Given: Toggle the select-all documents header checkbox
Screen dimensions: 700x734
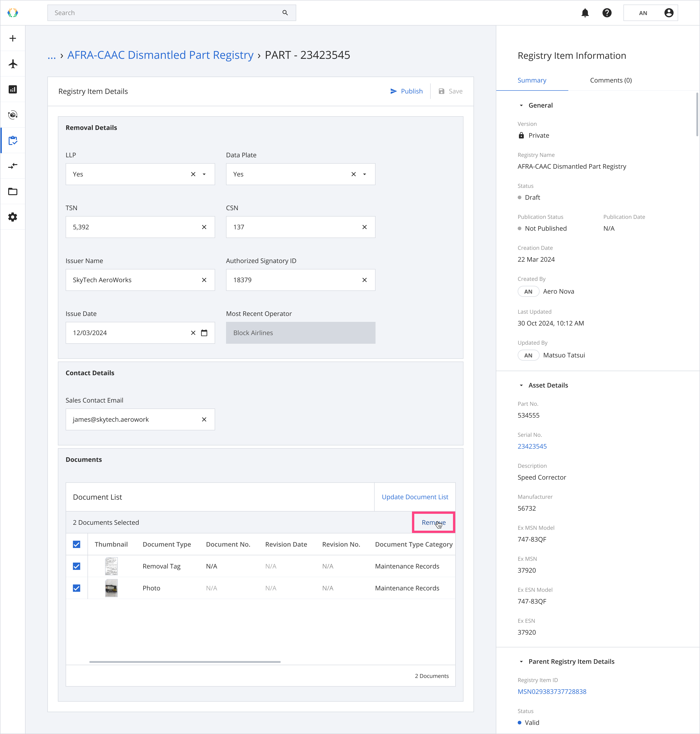Looking at the screenshot, I should 77,544.
